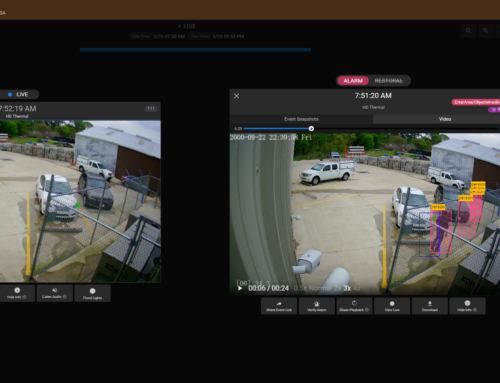Select the RESTORAL toggle option

pyautogui.click(x=389, y=81)
